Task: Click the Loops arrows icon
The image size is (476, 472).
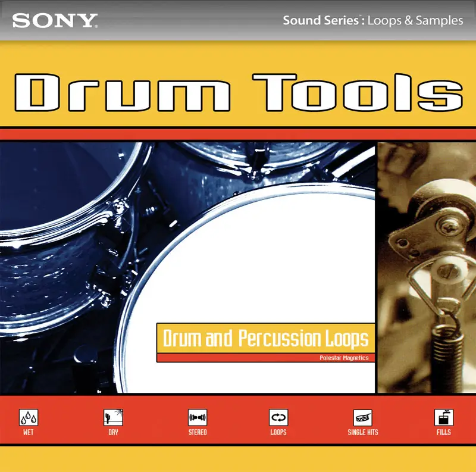Action: [x=278, y=417]
